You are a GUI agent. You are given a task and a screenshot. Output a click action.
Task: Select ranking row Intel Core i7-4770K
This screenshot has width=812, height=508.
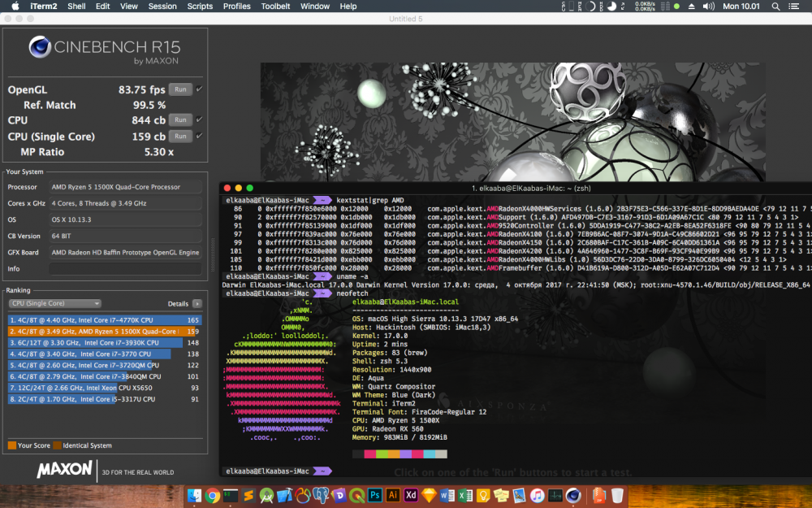pyautogui.click(x=105, y=320)
